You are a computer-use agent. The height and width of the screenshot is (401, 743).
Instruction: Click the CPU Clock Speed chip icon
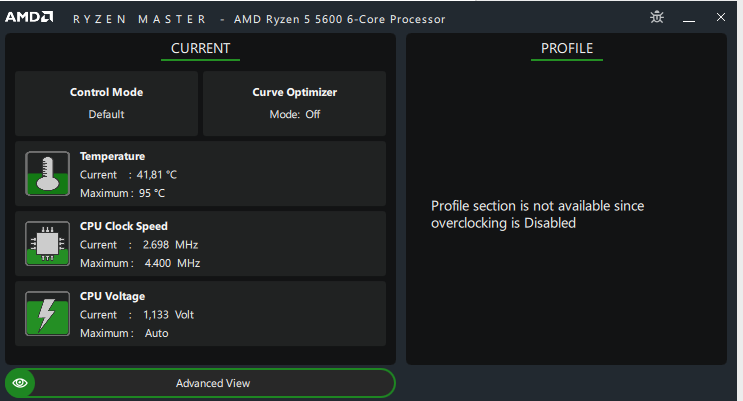pos(45,243)
